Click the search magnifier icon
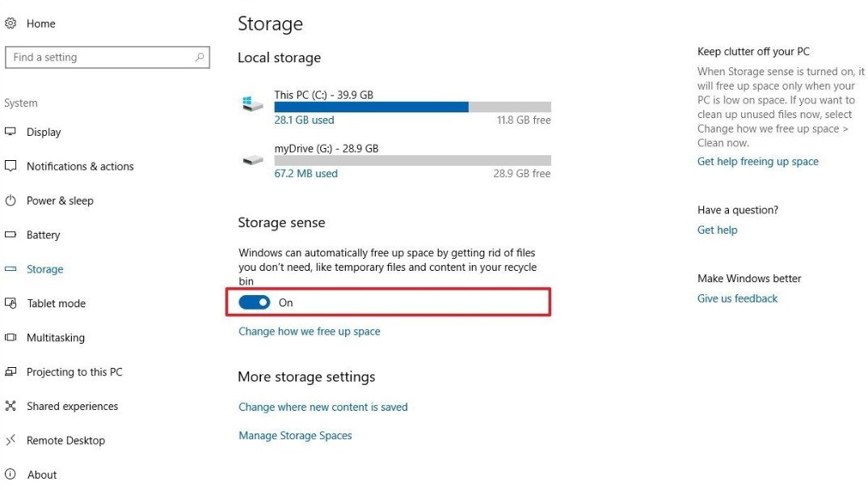 (200, 57)
